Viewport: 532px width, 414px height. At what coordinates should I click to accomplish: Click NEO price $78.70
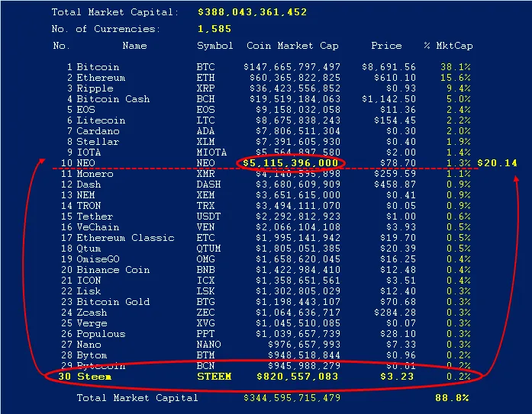point(398,163)
